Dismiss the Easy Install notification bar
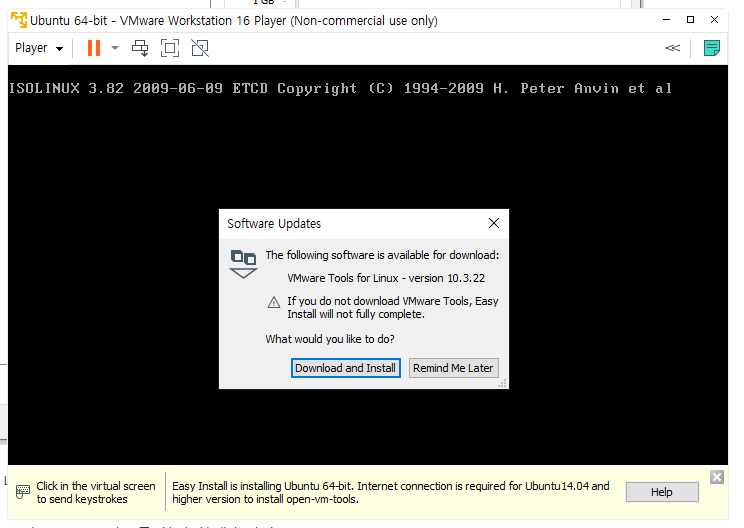The image size is (744, 528). coord(716,477)
